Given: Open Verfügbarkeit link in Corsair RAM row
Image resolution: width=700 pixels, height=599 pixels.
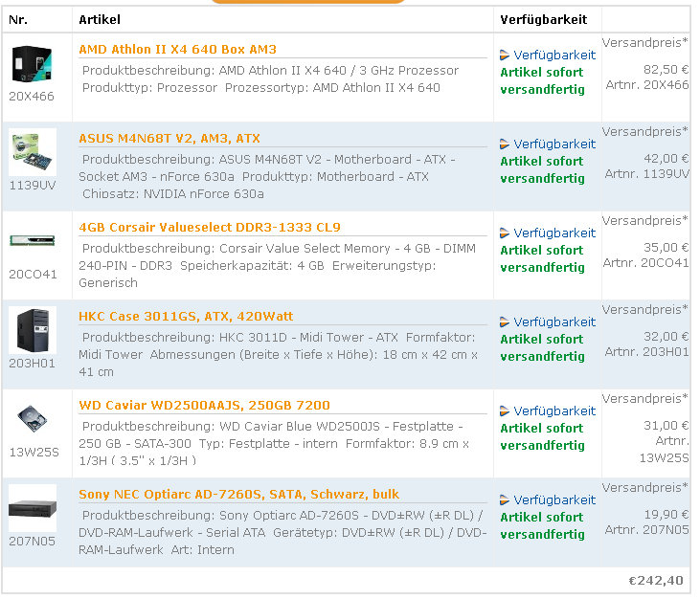Looking at the screenshot, I should (554, 233).
